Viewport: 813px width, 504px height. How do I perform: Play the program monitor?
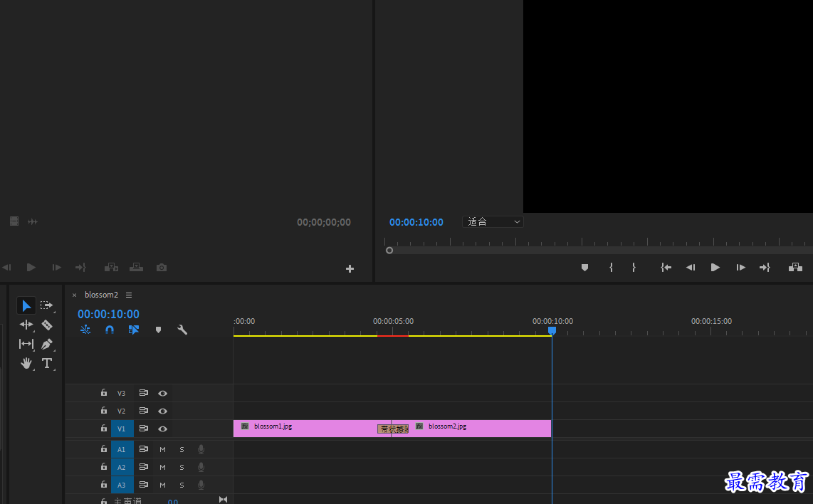(715, 268)
